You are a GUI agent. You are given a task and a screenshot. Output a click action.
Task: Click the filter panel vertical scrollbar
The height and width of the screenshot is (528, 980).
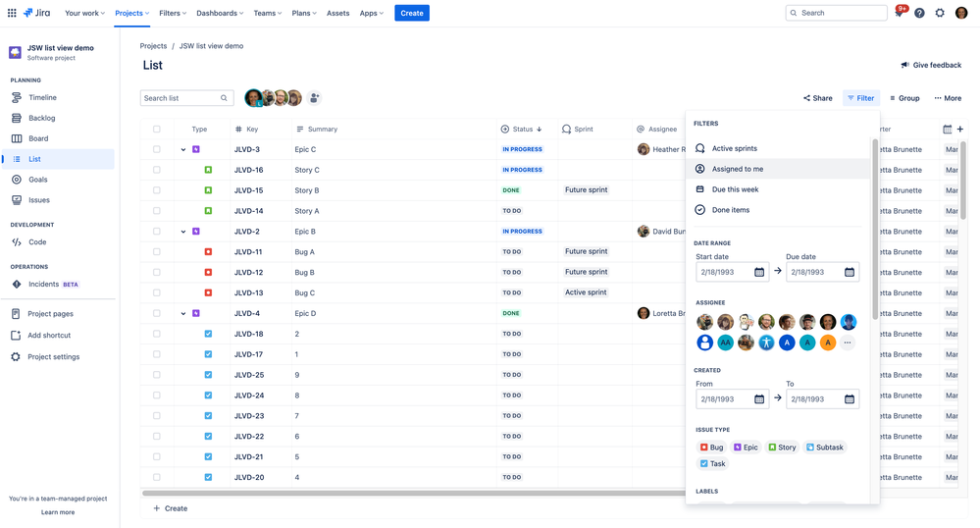pos(875,229)
